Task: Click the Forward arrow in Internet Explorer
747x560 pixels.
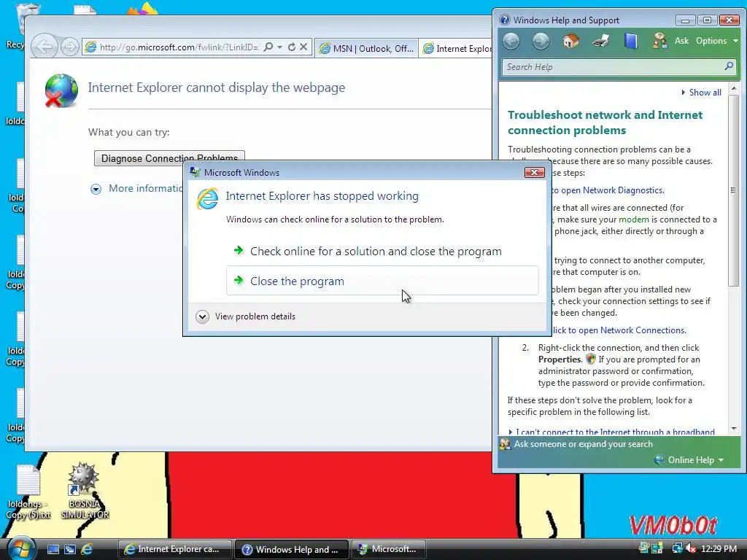Action: tap(70, 47)
